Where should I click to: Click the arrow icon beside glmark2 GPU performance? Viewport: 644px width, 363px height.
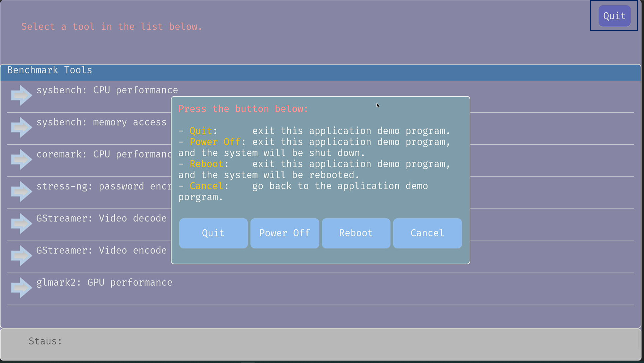point(22,288)
